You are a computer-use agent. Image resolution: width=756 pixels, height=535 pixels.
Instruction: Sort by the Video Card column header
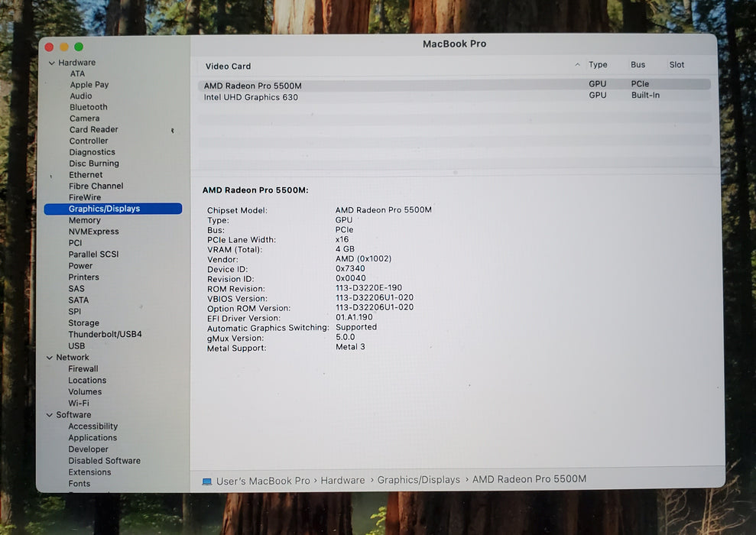pos(228,66)
